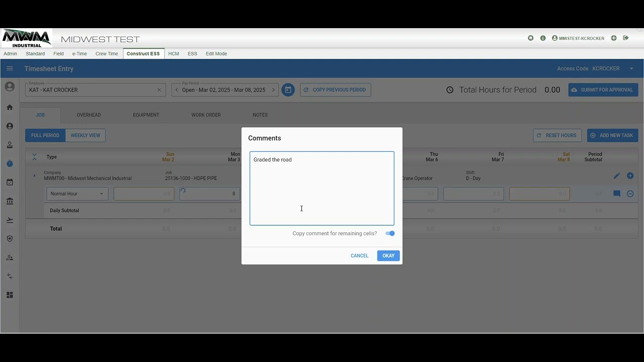Click in the comments text area
The width and height of the screenshot is (644, 362).
(322, 188)
